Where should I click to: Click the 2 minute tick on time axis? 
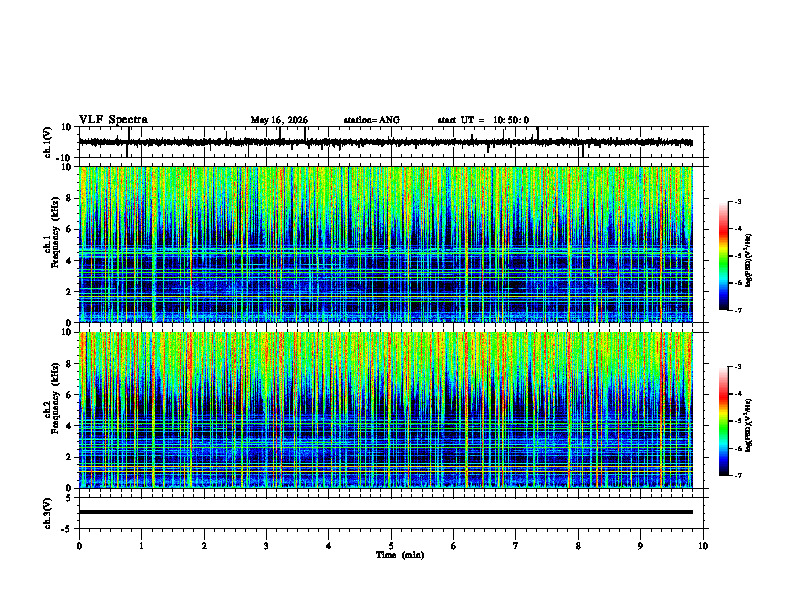tap(204, 546)
